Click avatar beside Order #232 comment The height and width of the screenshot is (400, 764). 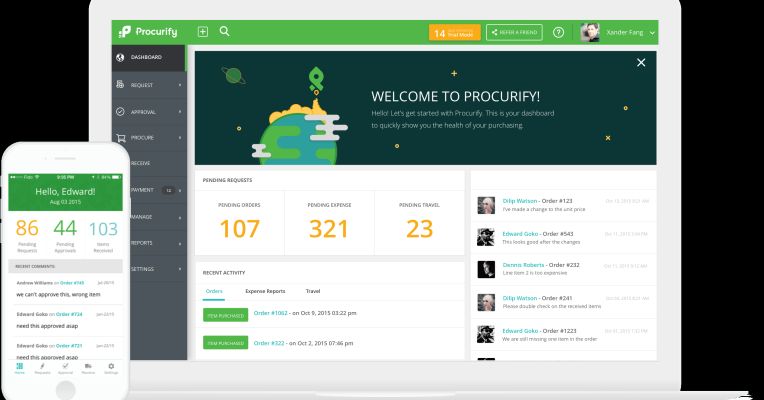[x=486, y=269]
